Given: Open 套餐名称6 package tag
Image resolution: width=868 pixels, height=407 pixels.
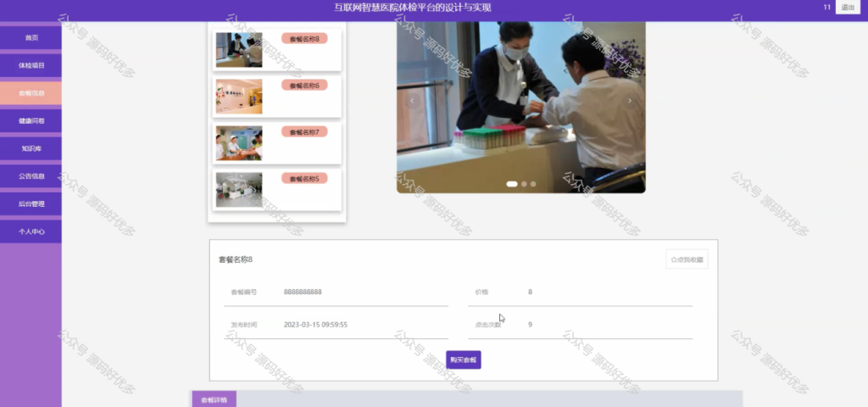Looking at the screenshot, I should click(x=304, y=86).
